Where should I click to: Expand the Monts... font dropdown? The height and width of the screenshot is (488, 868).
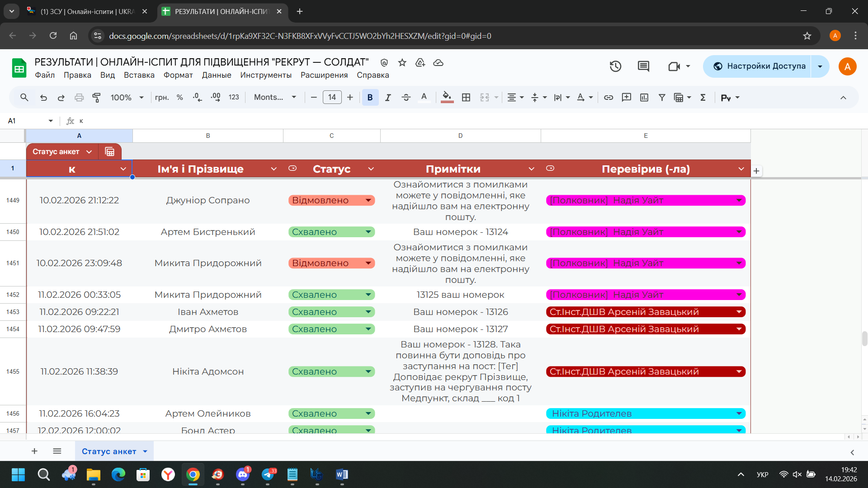[275, 97]
